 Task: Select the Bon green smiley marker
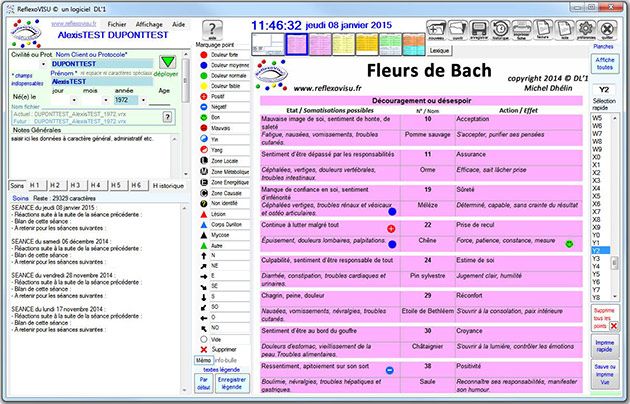(x=204, y=117)
